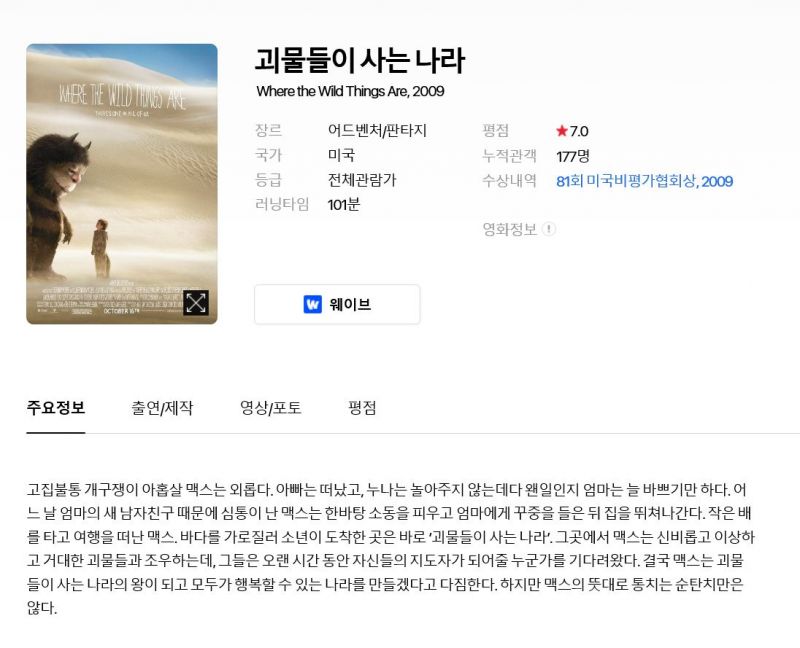
Task: Click the 177명 cumulative audience value
Action: coord(573,156)
